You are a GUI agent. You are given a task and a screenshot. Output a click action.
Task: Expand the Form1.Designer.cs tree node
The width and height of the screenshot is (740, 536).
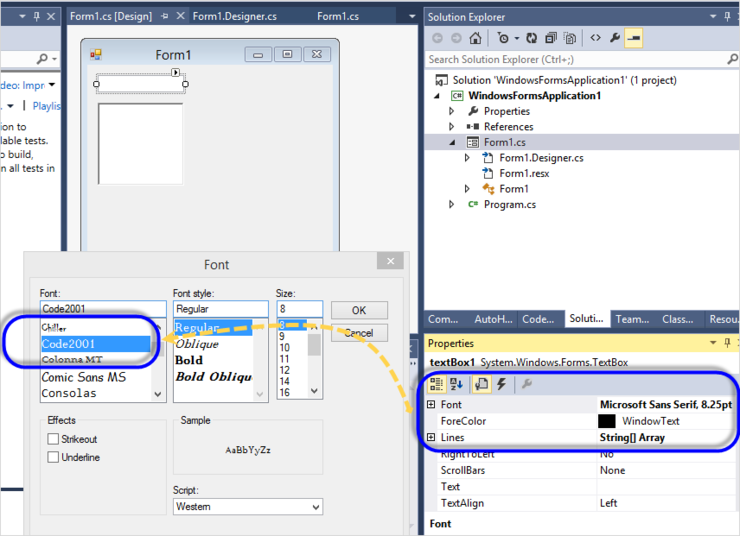[467, 158]
